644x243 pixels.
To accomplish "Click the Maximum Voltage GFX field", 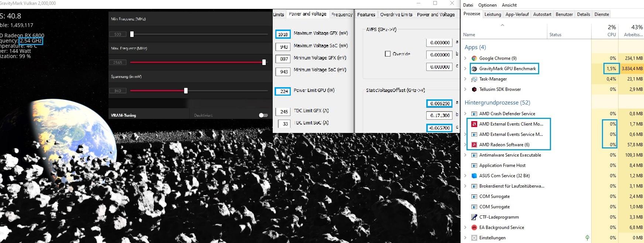I will click(x=283, y=34).
